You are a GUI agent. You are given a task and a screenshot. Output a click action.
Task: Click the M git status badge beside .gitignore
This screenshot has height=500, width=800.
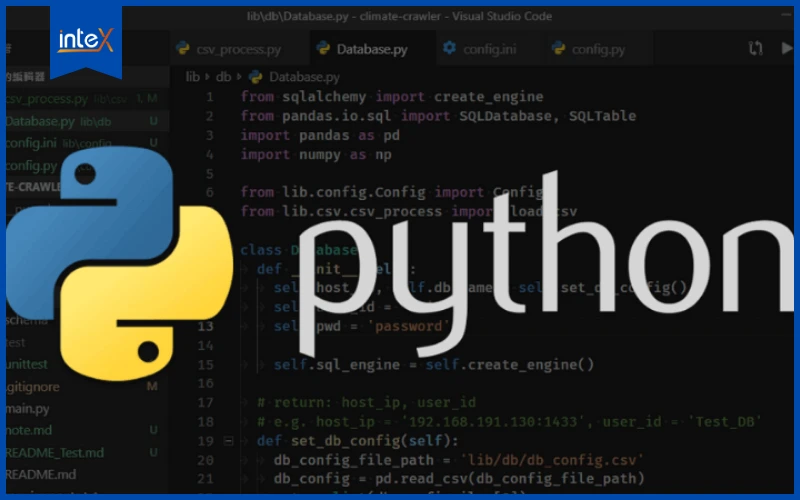click(x=152, y=386)
